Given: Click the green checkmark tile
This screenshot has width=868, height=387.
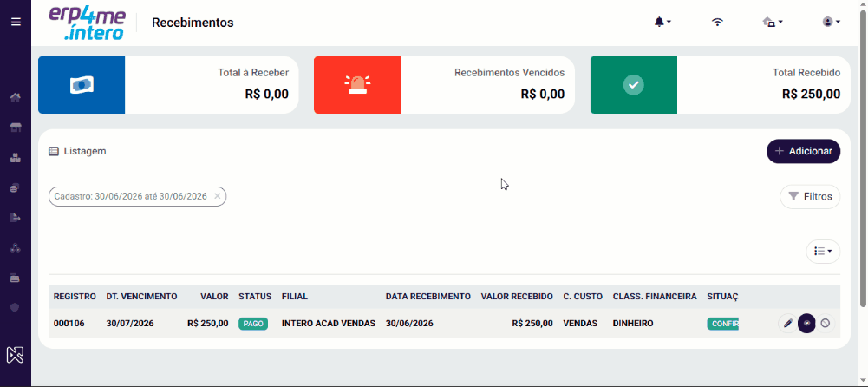Looking at the screenshot, I should (x=633, y=85).
